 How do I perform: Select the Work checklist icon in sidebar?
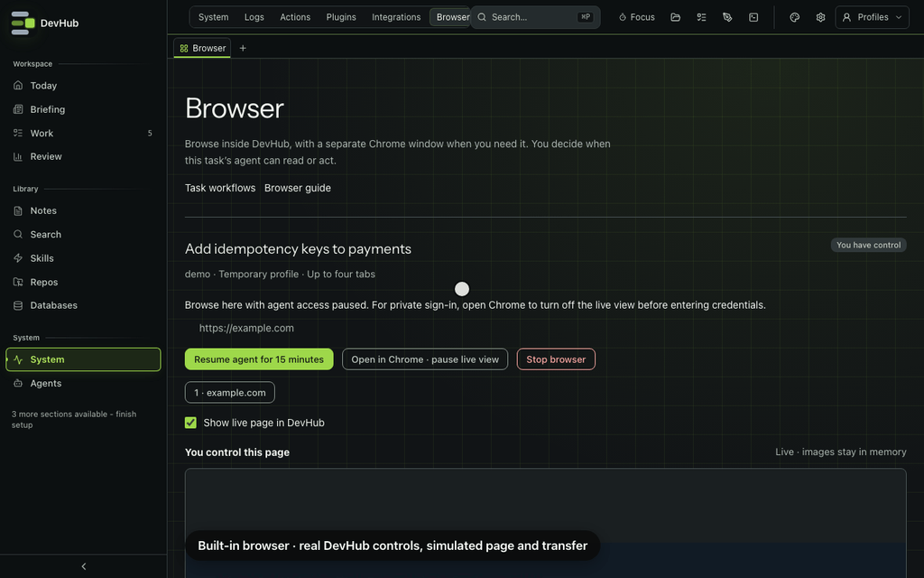tap(18, 134)
